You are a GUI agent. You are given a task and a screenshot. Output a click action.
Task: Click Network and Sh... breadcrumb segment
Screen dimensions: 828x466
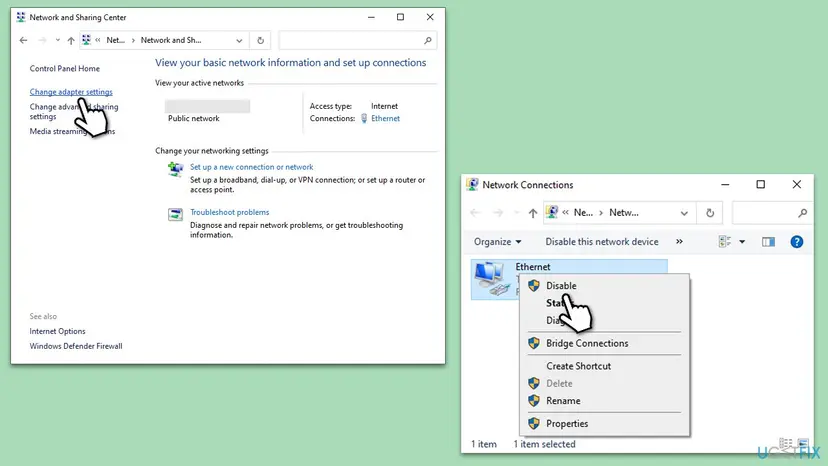click(171, 40)
